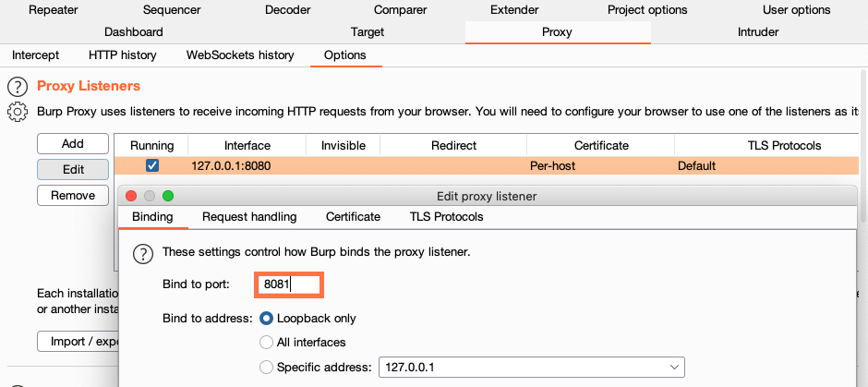Select Loopback only radio button
This screenshot has height=387, width=868.
(266, 319)
